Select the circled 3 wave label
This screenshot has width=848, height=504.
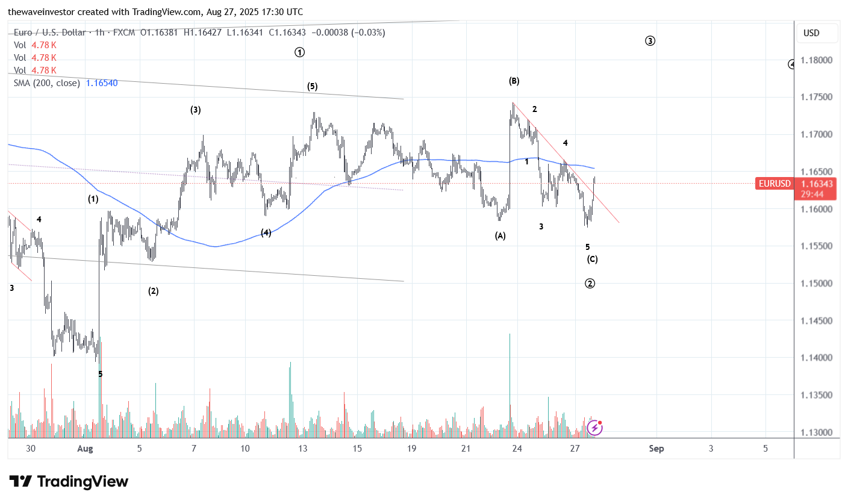(650, 41)
